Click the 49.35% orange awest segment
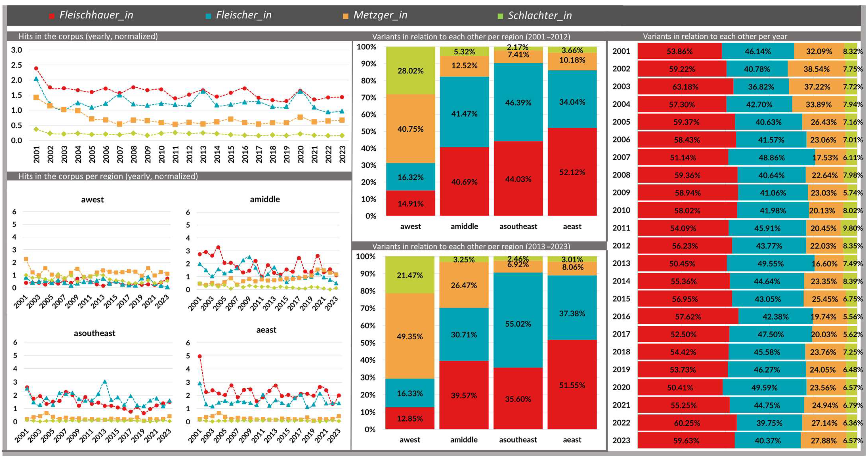868x461 pixels. pyautogui.click(x=410, y=336)
